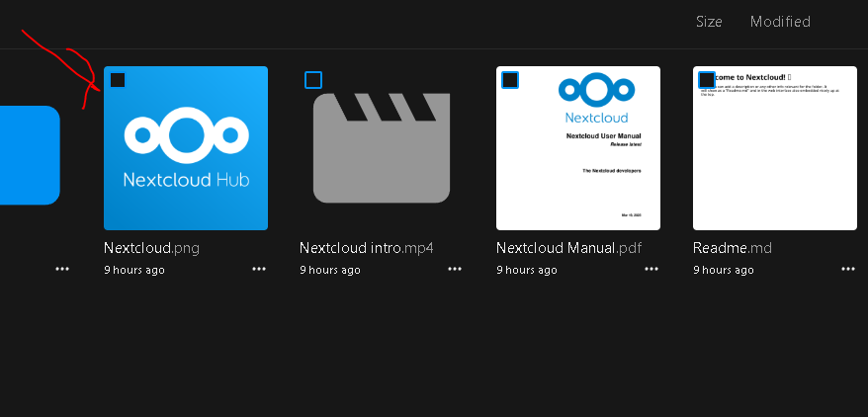Open the more actions menu for Nextcloud intro.mp4

point(455,270)
